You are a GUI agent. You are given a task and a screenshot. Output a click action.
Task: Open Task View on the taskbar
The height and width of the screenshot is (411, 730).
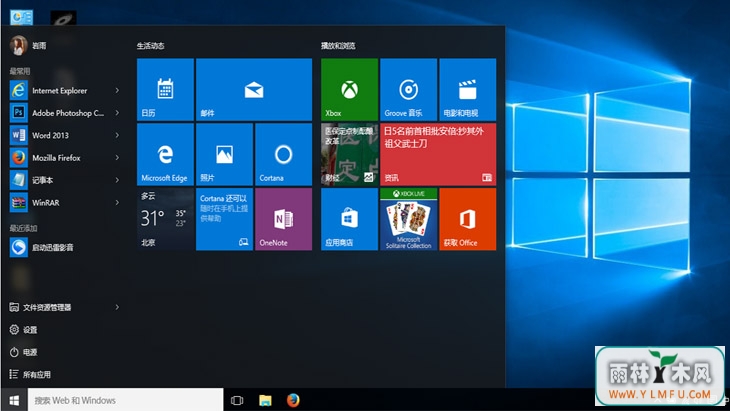tap(237, 400)
